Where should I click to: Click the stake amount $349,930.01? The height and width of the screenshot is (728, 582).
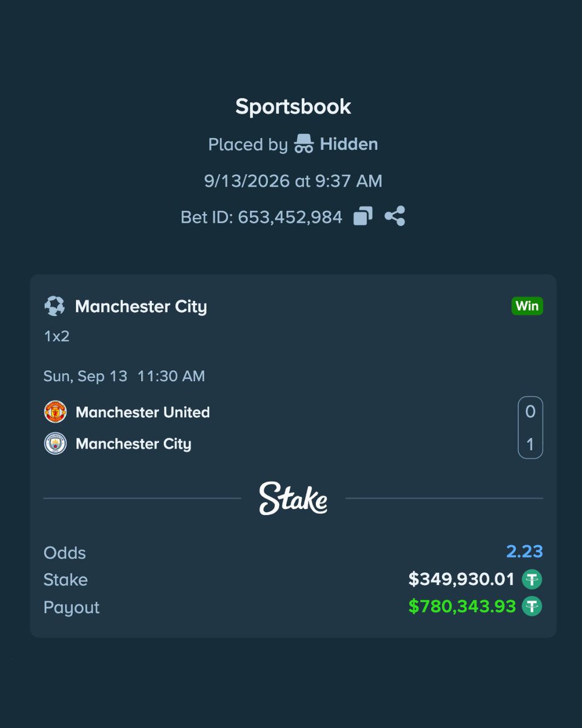pyautogui.click(x=461, y=579)
